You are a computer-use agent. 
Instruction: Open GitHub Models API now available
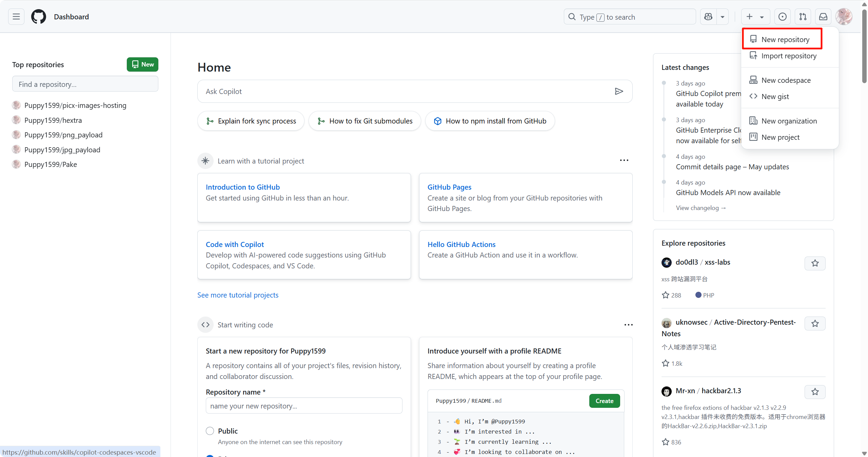point(728,192)
